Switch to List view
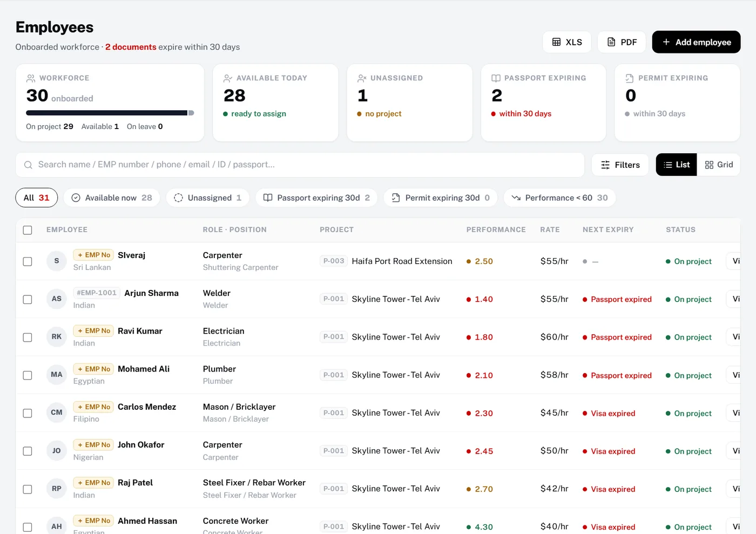Viewport: 756px width, 534px height. 676,165
